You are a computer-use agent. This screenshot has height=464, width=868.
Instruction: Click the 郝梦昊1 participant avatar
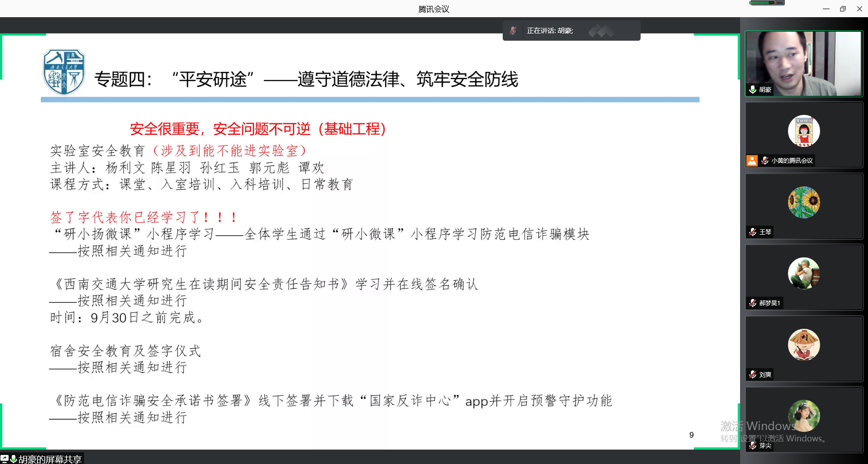click(804, 273)
